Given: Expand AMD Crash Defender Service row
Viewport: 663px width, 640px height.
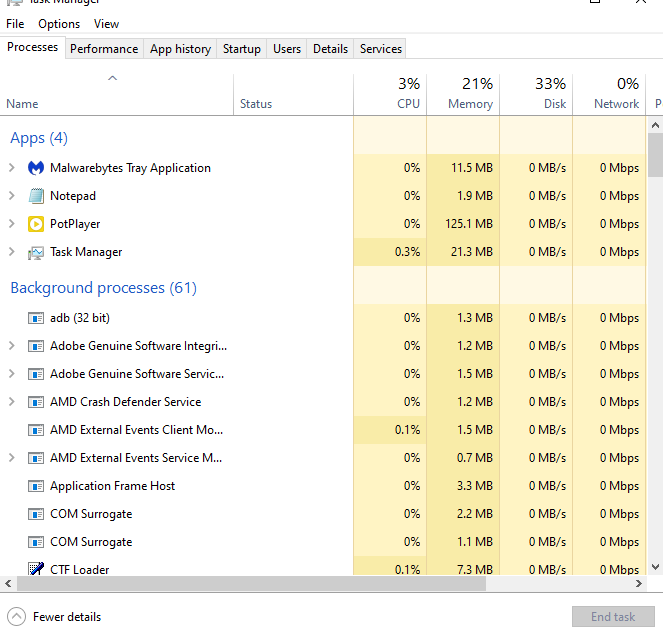Looking at the screenshot, I should 12,402.
